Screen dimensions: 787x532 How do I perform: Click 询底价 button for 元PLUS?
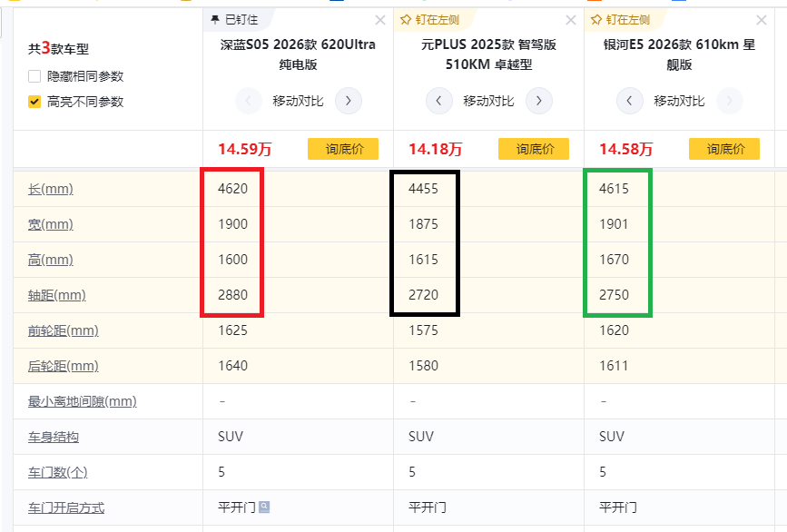pyautogui.click(x=534, y=149)
